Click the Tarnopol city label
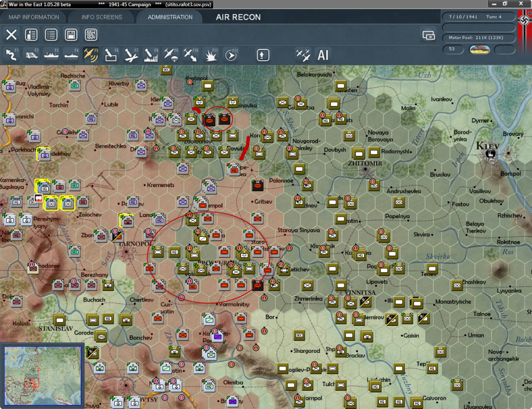 135,244
